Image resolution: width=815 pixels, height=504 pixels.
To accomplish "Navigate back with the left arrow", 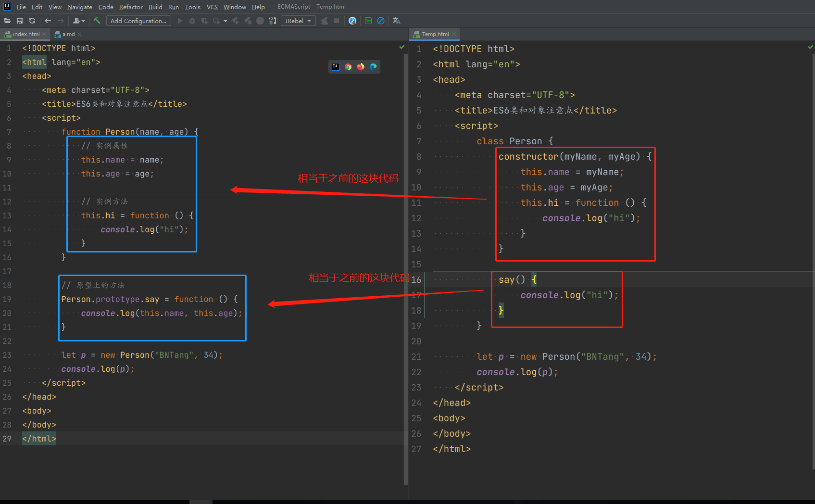I will [x=48, y=21].
